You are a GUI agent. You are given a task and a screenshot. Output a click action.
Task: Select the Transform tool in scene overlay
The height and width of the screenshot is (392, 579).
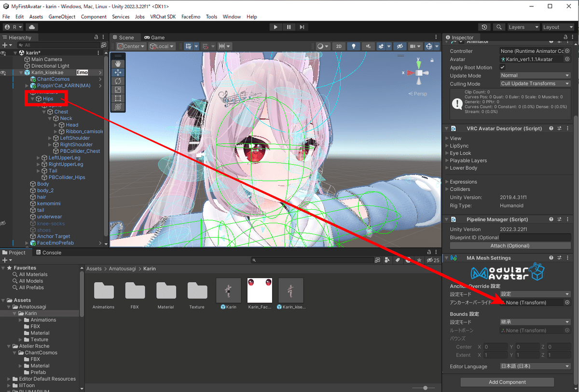[x=118, y=107]
